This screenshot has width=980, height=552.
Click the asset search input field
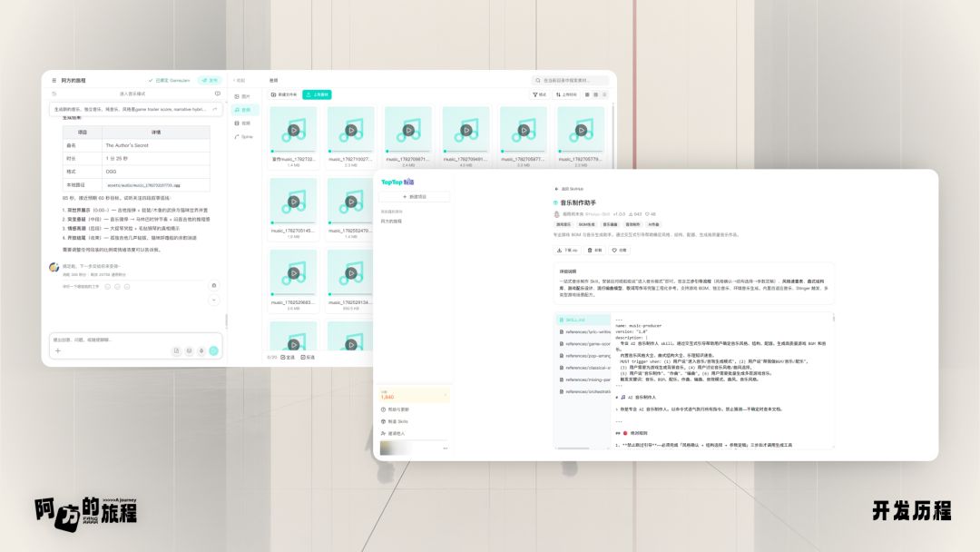click(570, 81)
